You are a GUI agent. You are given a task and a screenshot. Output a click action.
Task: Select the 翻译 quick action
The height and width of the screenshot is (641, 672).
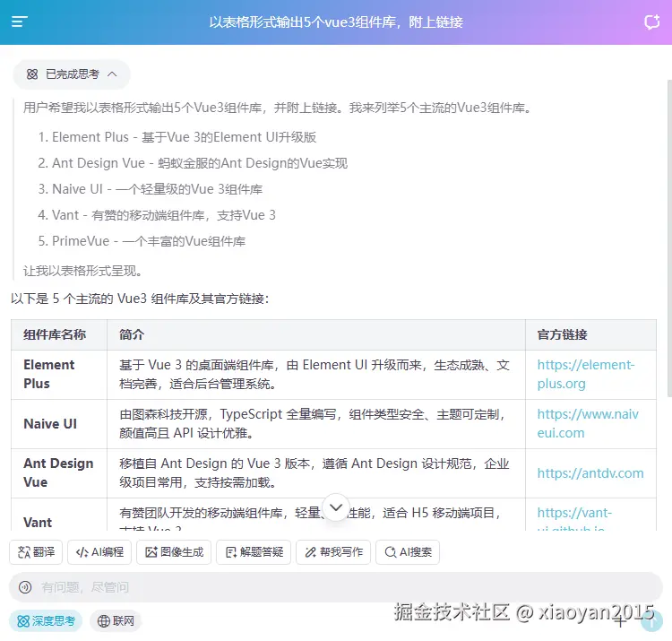point(36,552)
